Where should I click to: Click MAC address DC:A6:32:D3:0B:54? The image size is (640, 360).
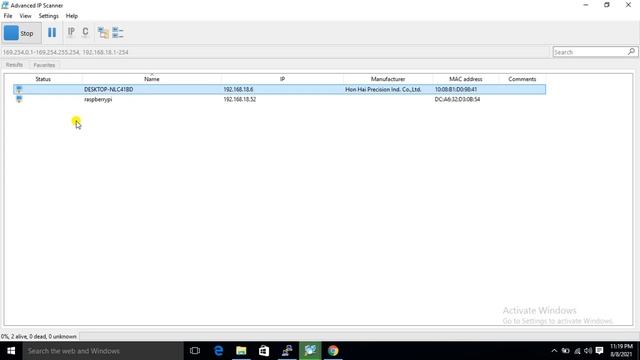pos(457,99)
